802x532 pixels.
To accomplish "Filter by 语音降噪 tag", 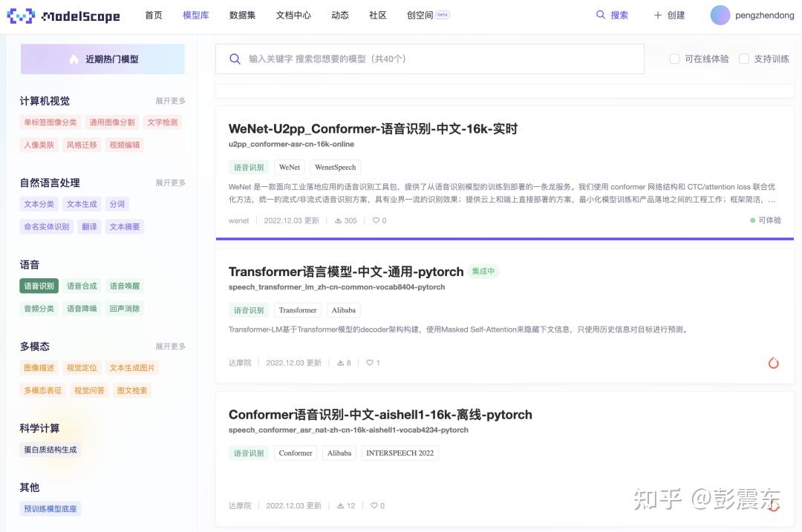I will [82, 309].
